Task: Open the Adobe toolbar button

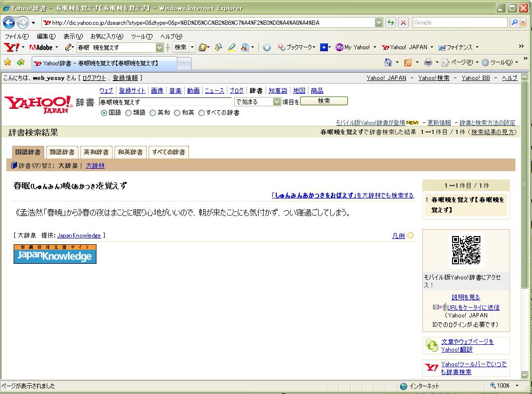Action: coord(41,48)
